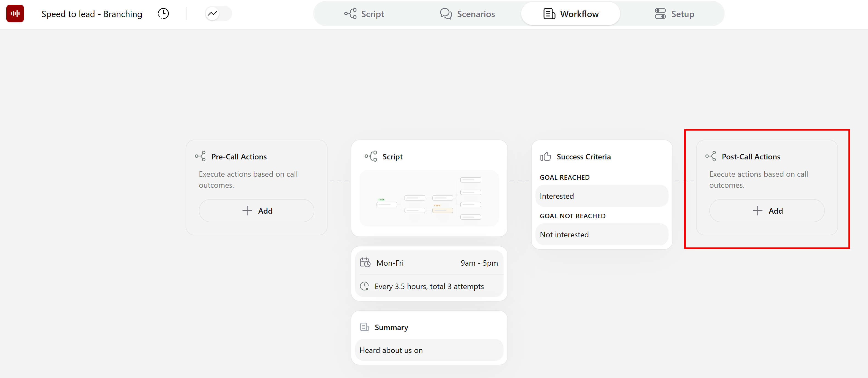Click the Pre-Call Actions branching icon
The height and width of the screenshot is (378, 868).
tap(201, 156)
